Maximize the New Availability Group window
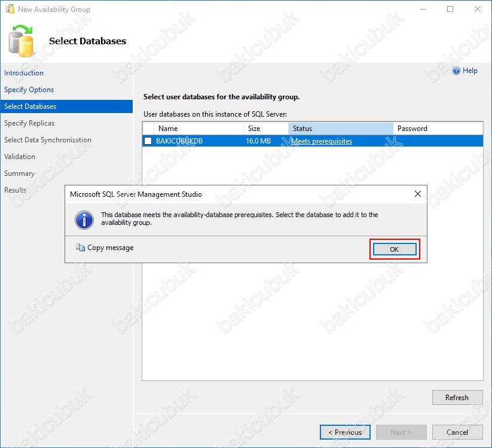This screenshot has width=492, height=448. 450,9
